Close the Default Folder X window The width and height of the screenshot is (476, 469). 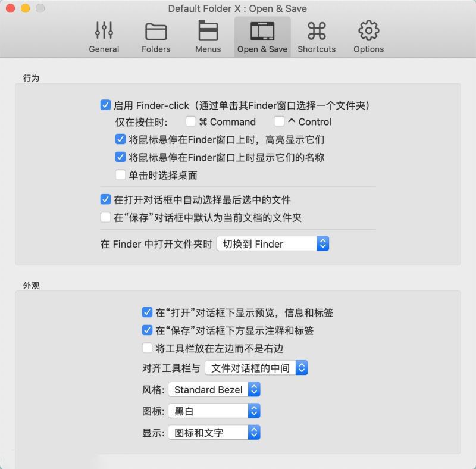pos(10,8)
